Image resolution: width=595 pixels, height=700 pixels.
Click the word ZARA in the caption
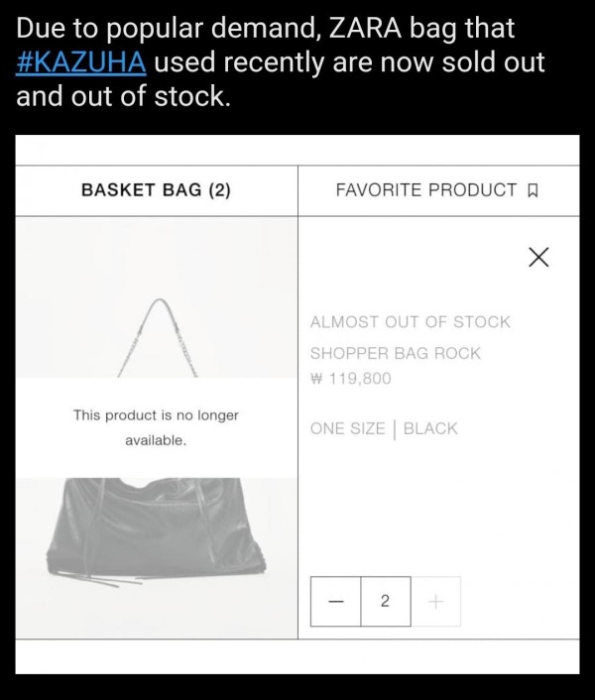[366, 28]
